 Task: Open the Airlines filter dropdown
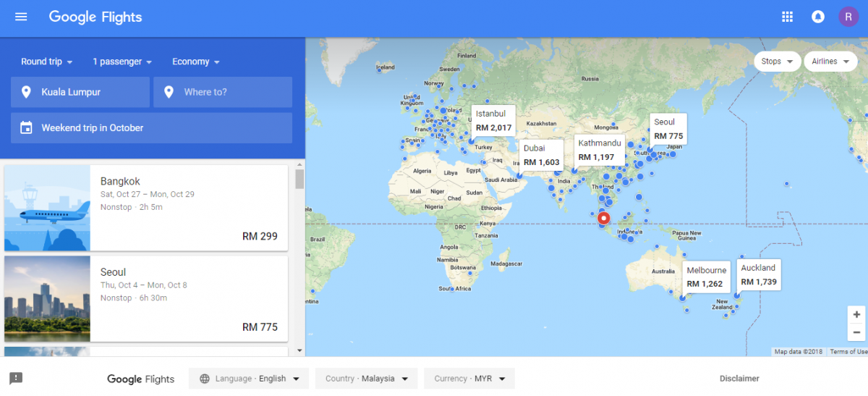pyautogui.click(x=830, y=62)
